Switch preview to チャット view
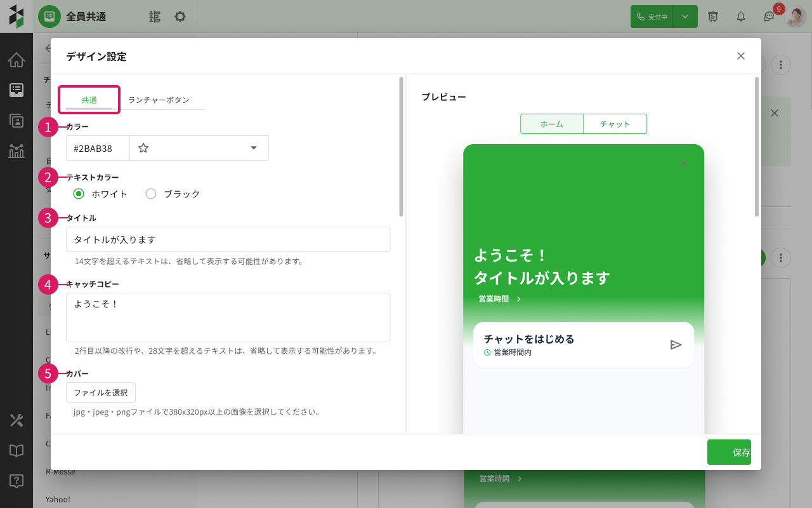This screenshot has height=508, width=812. (x=615, y=124)
